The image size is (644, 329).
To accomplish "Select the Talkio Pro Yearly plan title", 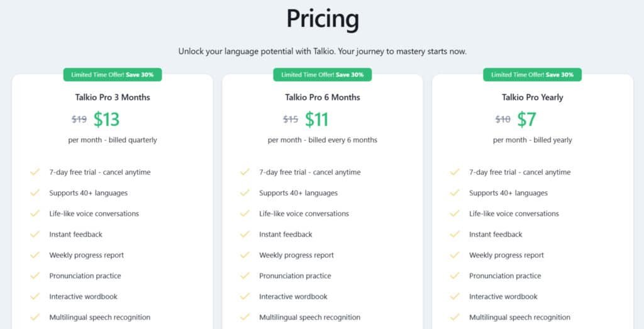I will [532, 97].
